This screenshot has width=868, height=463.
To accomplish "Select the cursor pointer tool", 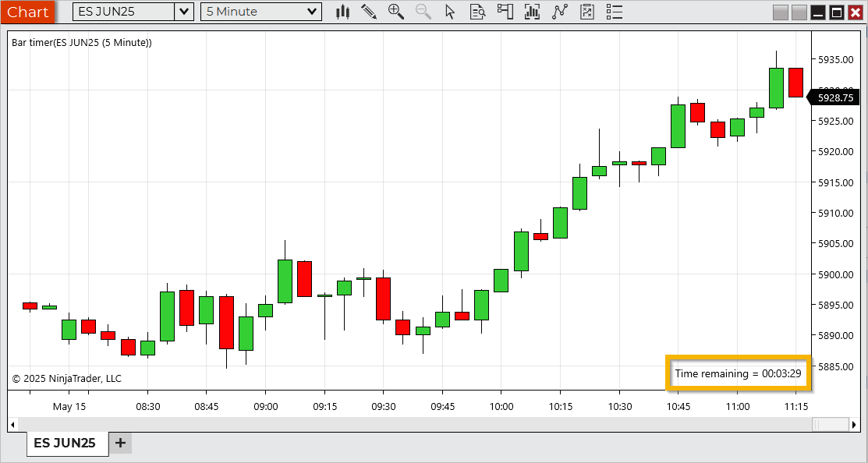I will (450, 12).
